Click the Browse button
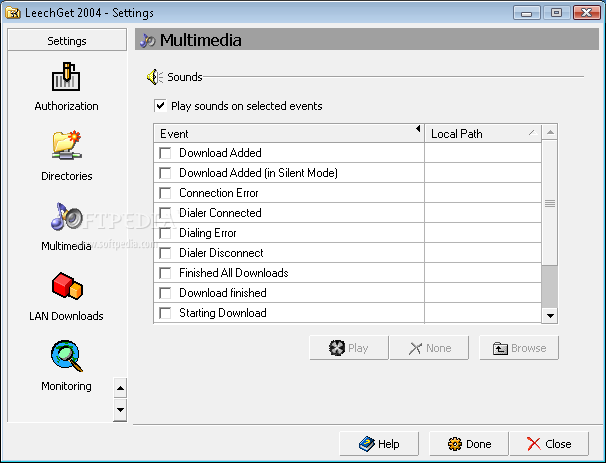Viewport: 606px width, 463px height. coord(519,348)
